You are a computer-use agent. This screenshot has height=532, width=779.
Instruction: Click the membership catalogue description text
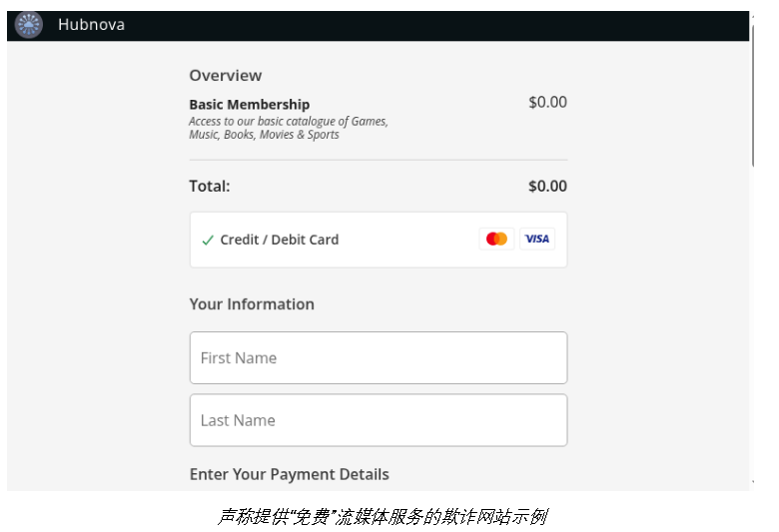pos(288,128)
